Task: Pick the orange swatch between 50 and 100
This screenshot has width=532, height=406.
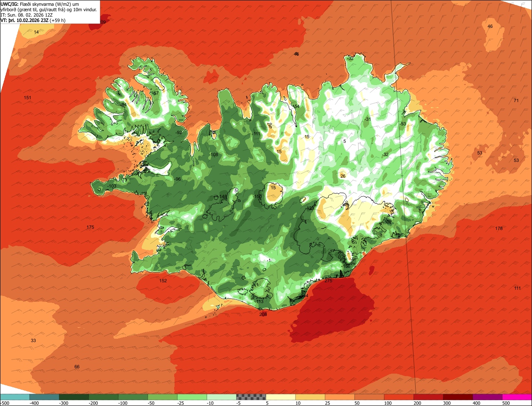Action: pos(369,397)
